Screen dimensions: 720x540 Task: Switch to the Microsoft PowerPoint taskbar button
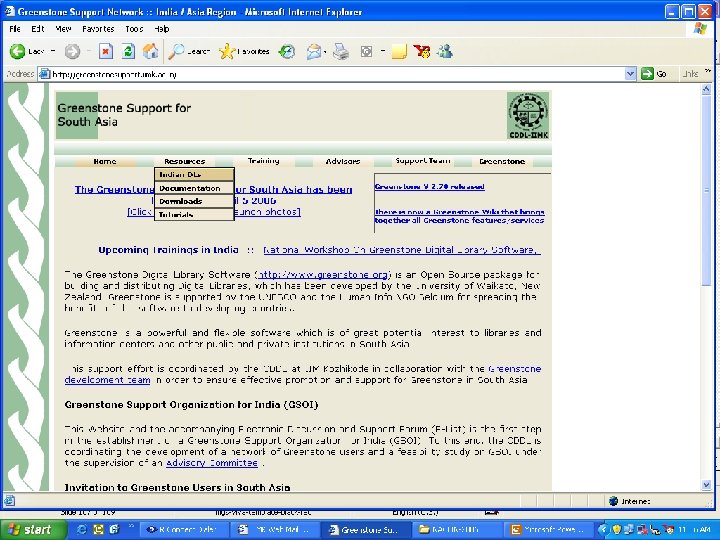[x=549, y=529]
